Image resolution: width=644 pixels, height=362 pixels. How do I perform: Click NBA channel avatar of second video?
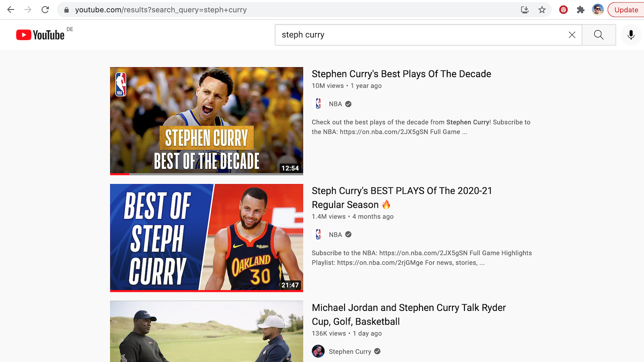tap(318, 234)
